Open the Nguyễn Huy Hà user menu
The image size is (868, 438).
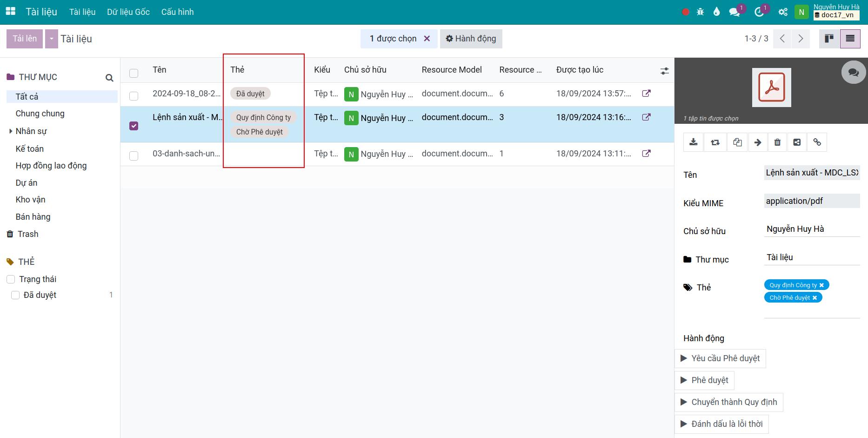tap(828, 12)
